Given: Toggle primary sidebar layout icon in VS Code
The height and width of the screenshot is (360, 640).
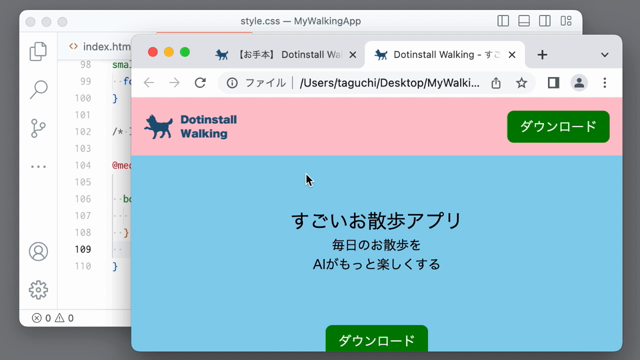Looking at the screenshot, I should click(503, 21).
